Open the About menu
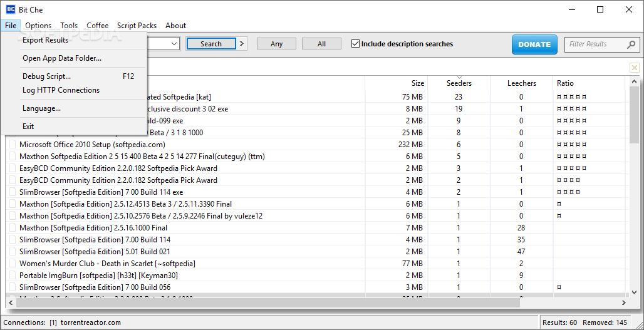The width and height of the screenshot is (644, 330). point(176,26)
